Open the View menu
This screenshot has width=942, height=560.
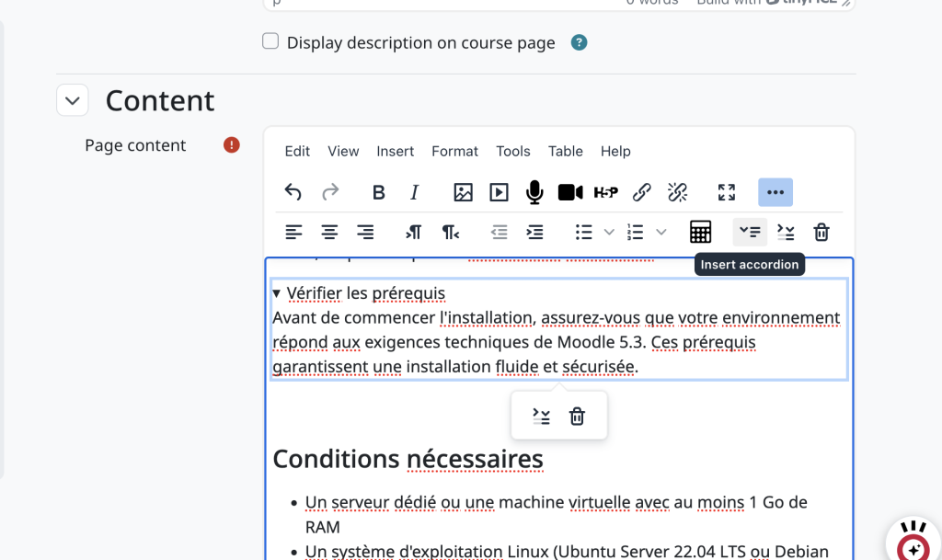[x=343, y=151]
